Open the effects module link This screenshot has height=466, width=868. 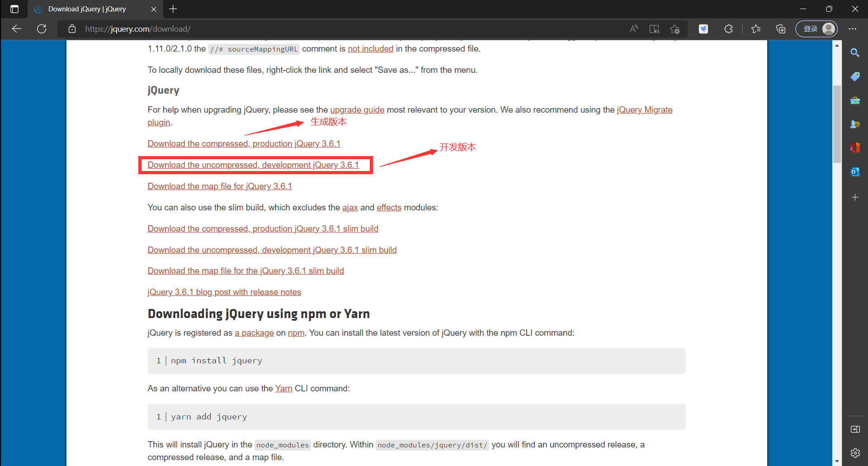pyautogui.click(x=389, y=208)
